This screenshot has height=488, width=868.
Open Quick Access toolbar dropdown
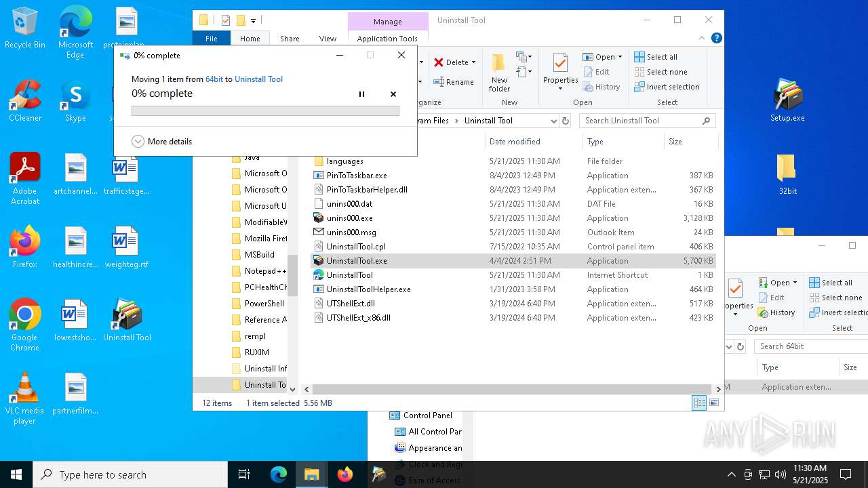253,21
